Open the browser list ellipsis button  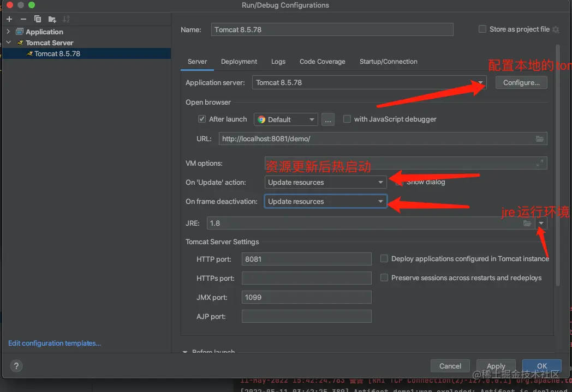coord(327,119)
